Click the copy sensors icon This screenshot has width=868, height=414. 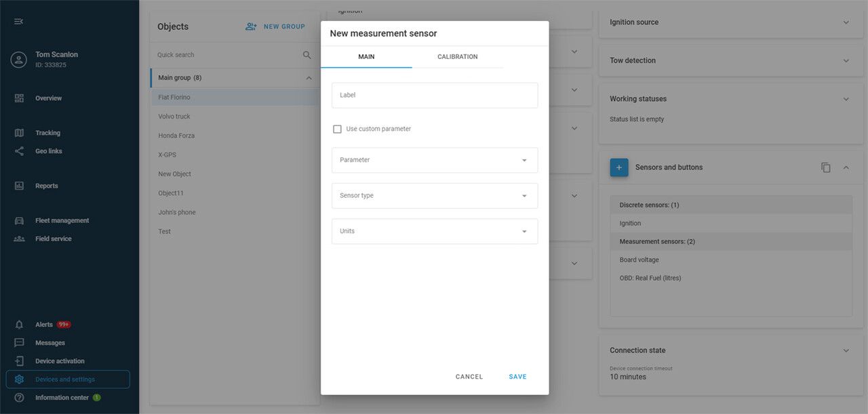[x=826, y=167]
